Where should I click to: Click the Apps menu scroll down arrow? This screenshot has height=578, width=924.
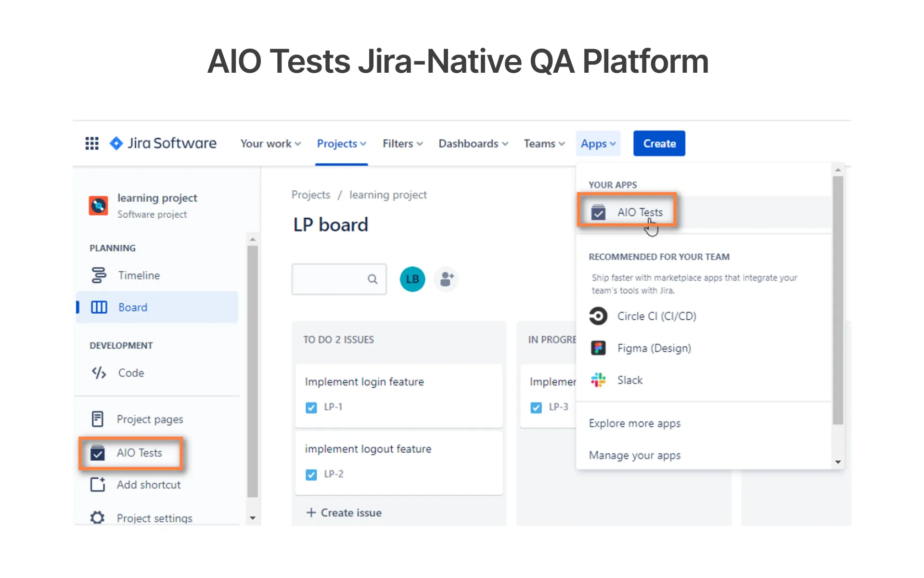[838, 462]
